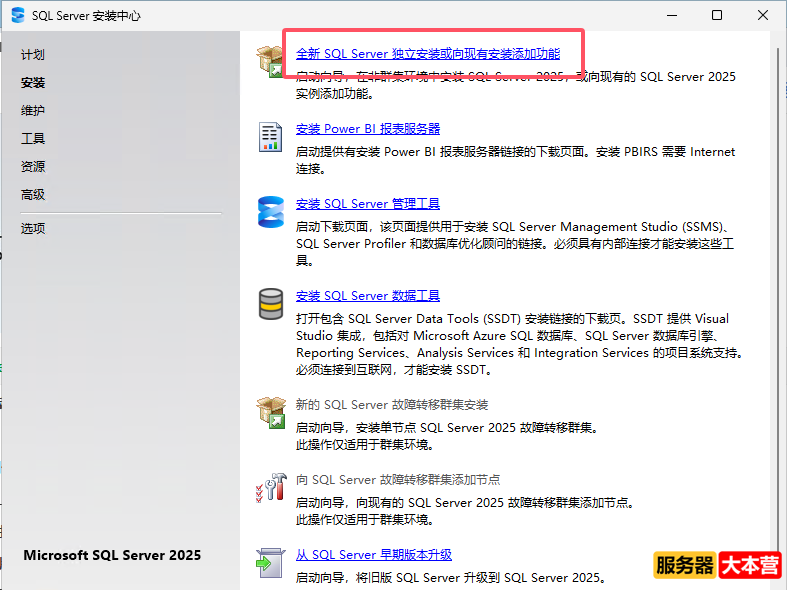787x590 pixels.
Task: Open the 计划 page in sidebar
Action: click(x=33, y=55)
